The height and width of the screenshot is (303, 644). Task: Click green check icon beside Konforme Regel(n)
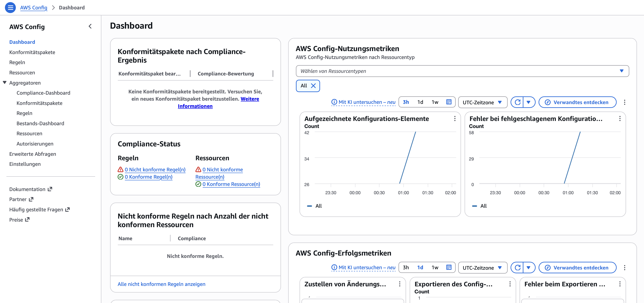click(121, 177)
